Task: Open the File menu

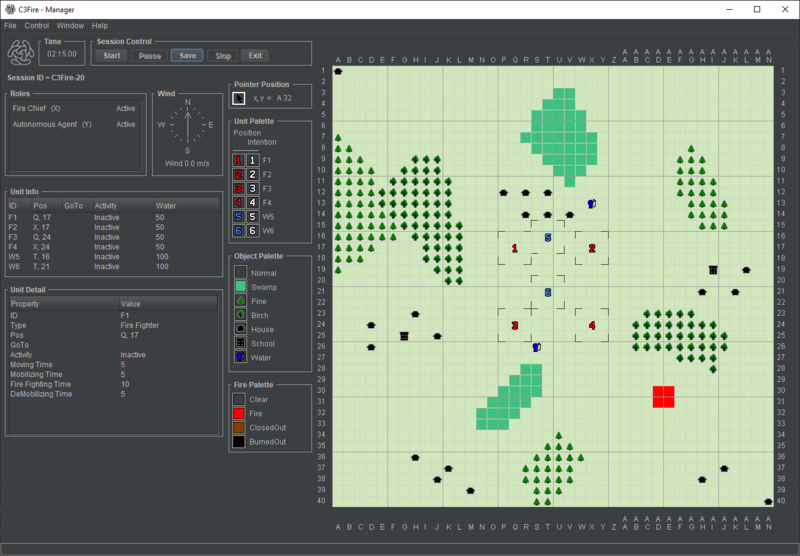Action: click(x=10, y=25)
